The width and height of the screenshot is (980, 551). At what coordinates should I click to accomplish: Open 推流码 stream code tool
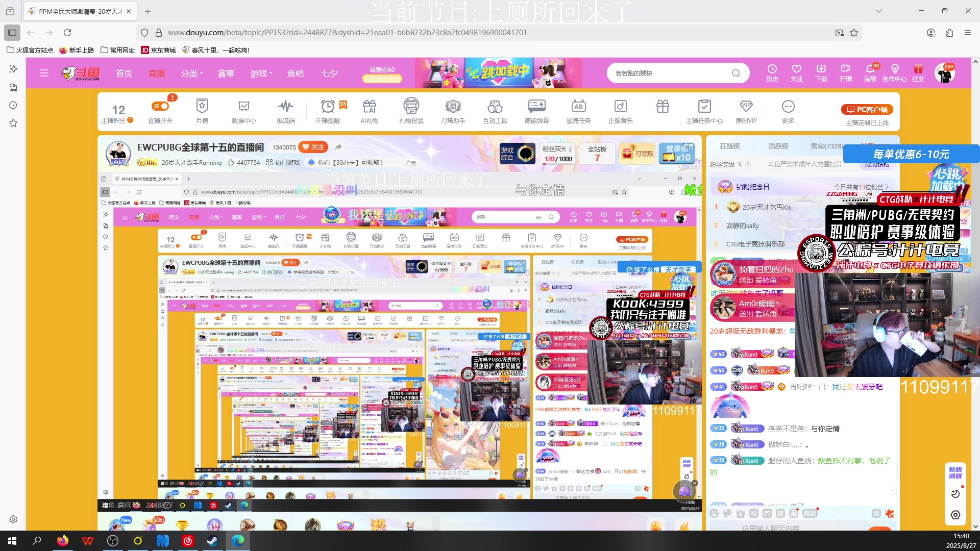(x=286, y=111)
